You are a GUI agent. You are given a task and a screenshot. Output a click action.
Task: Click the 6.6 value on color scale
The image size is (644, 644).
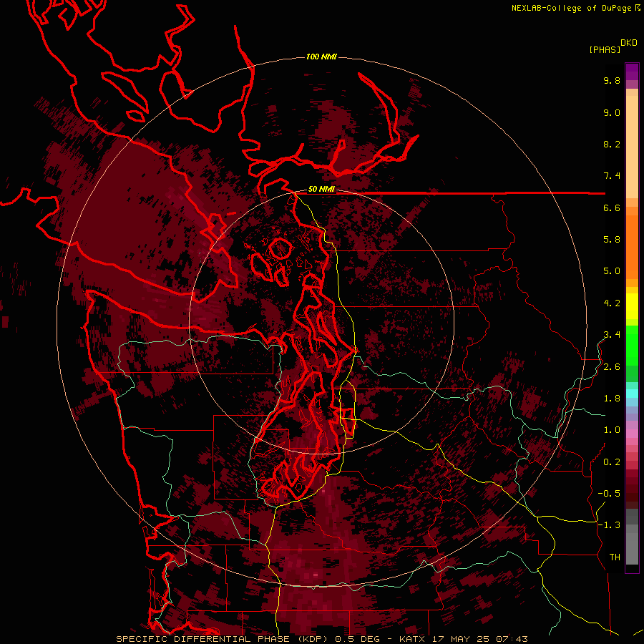612,208
